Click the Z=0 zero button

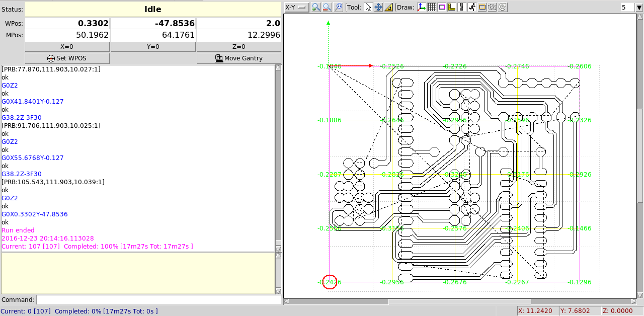(x=238, y=47)
